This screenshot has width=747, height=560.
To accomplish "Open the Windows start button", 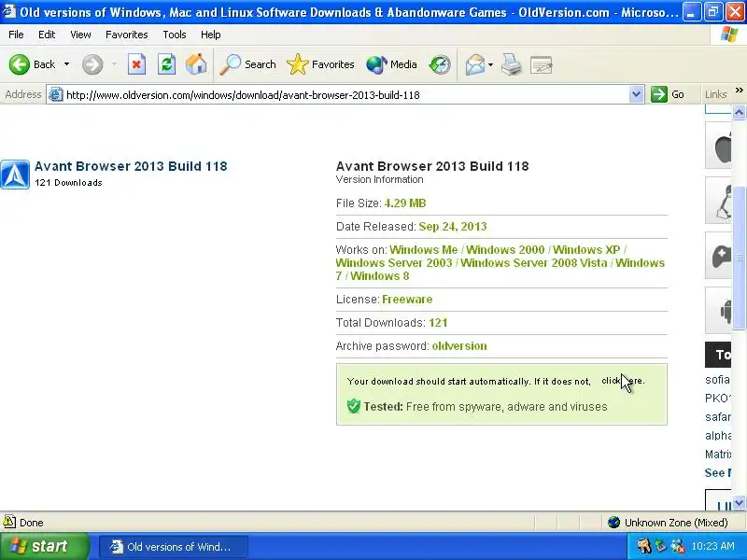I will [x=44, y=546].
